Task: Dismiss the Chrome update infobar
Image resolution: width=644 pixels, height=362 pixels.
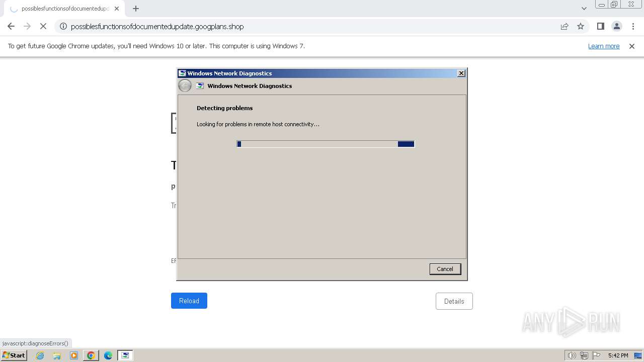Action: (632, 46)
